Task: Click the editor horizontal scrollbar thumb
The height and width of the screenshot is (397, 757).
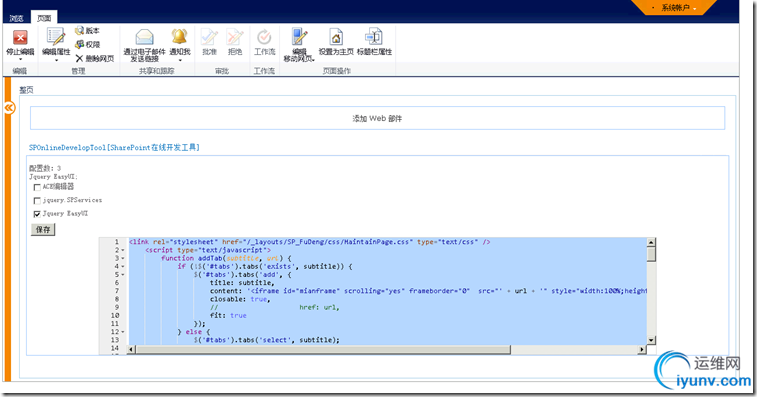Action: pyautogui.click(x=323, y=350)
